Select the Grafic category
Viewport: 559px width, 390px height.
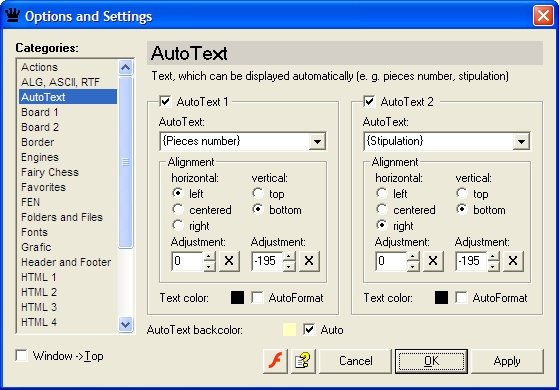tap(68, 247)
